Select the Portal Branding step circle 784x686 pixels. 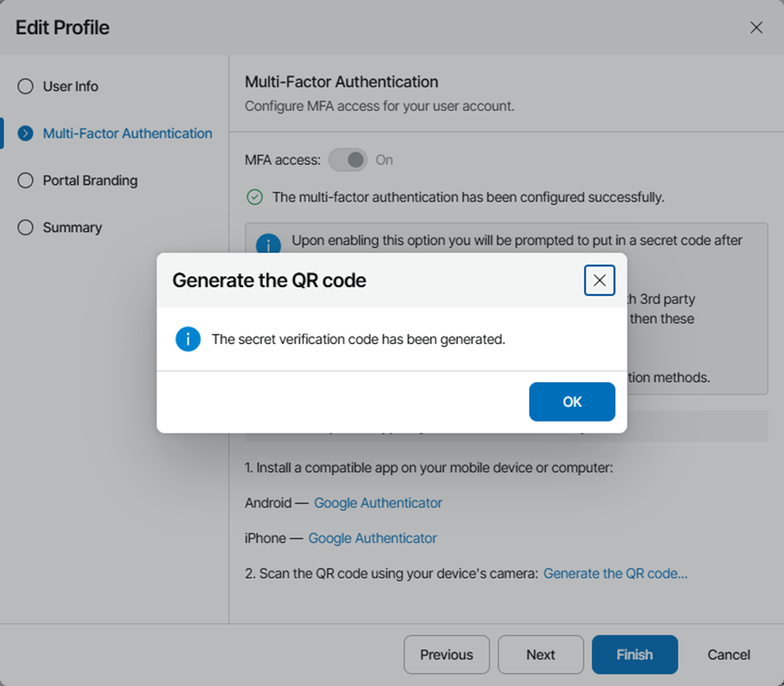pyautogui.click(x=26, y=180)
